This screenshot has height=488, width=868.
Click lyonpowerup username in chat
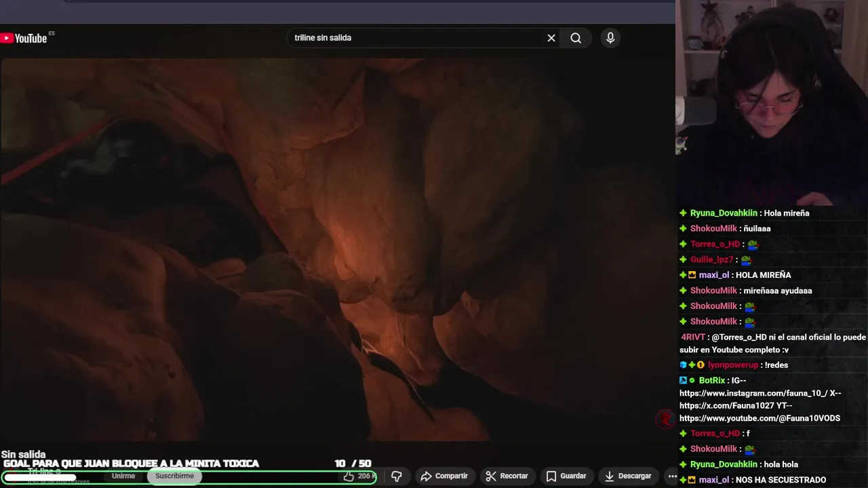(733, 365)
